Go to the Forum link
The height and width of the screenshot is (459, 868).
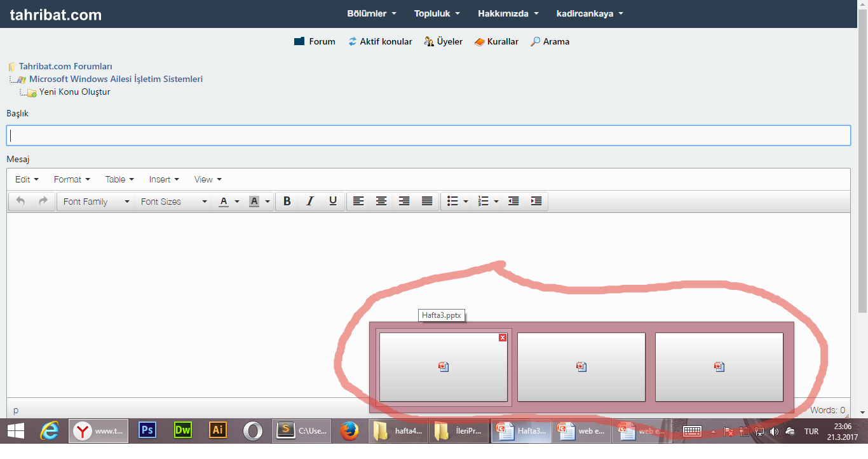coord(315,41)
